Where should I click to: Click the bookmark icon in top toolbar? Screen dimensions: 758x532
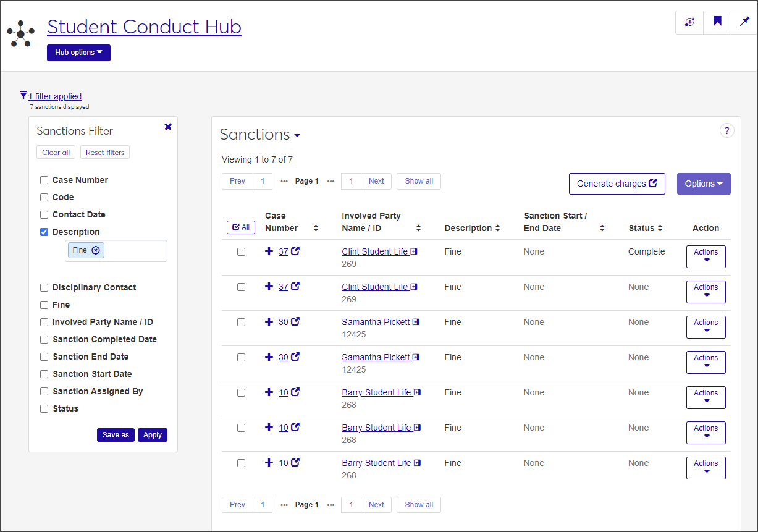tap(717, 22)
